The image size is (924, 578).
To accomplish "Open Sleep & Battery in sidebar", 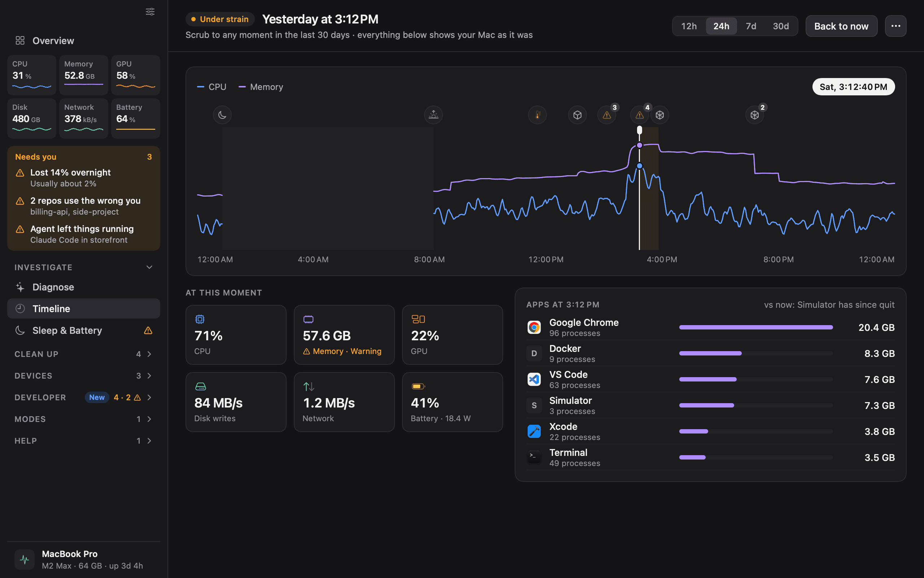I will tap(84, 330).
